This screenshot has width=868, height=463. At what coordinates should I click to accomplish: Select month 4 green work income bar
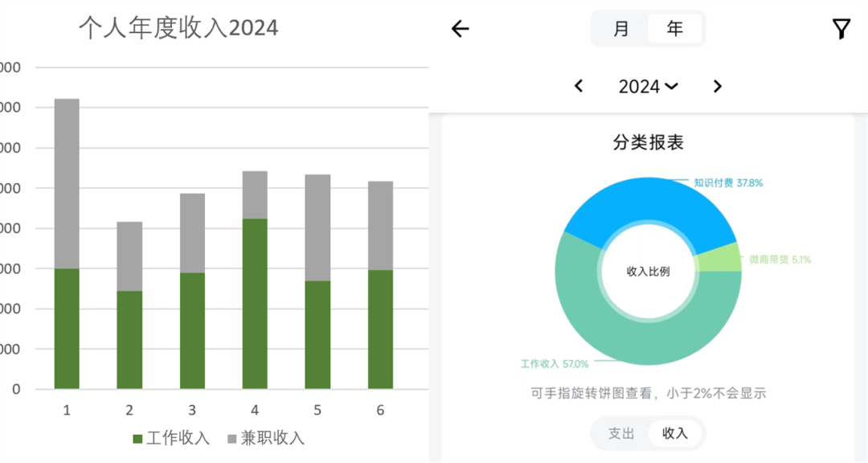pyautogui.click(x=255, y=304)
